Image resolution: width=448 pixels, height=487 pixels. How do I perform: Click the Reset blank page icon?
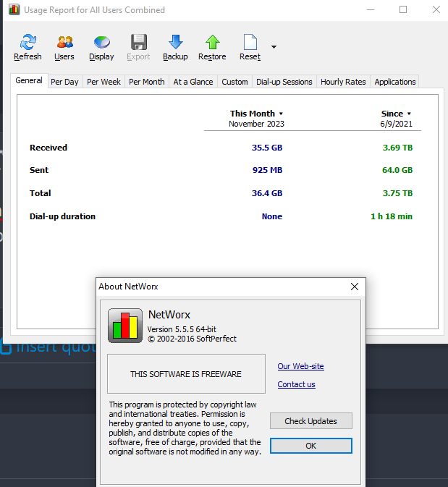point(250,42)
